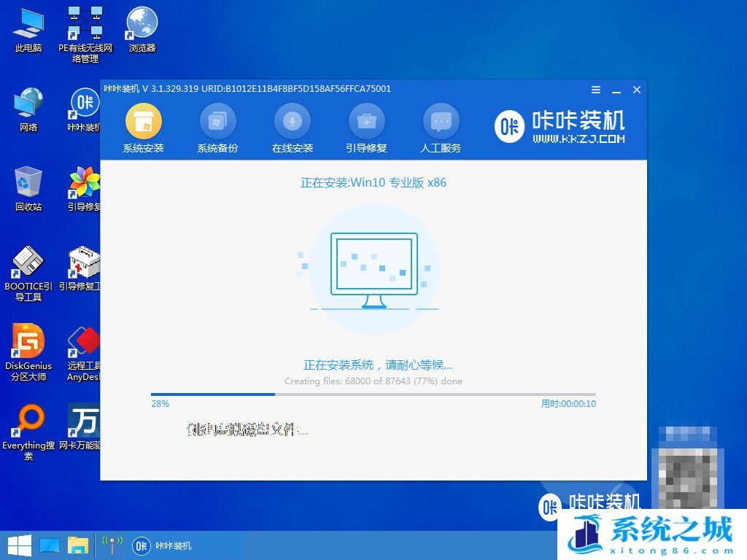Minimize the 咔咔装机 window
The image size is (747, 560).
pyautogui.click(x=616, y=90)
